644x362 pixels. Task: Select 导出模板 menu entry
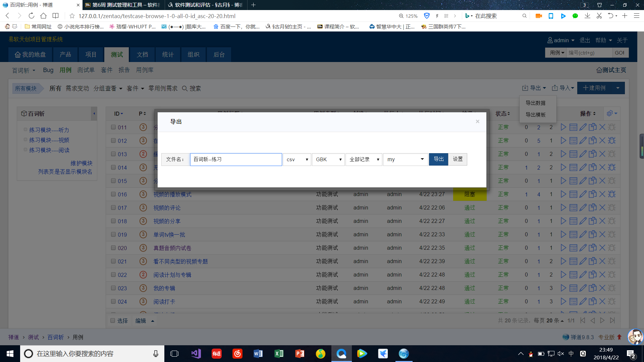coord(536,115)
